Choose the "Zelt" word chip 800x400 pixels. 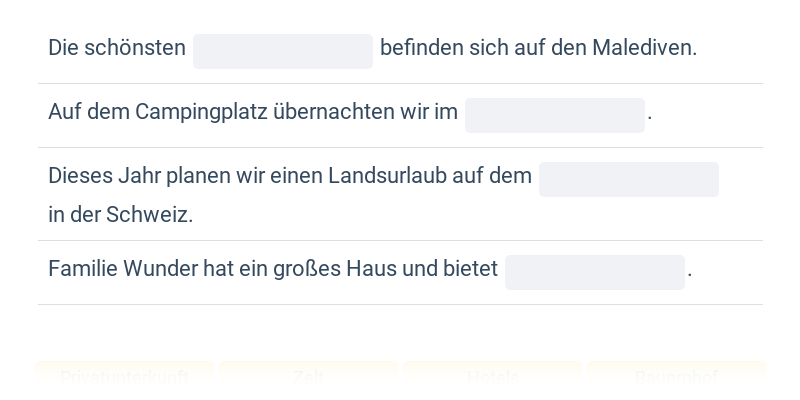click(309, 377)
